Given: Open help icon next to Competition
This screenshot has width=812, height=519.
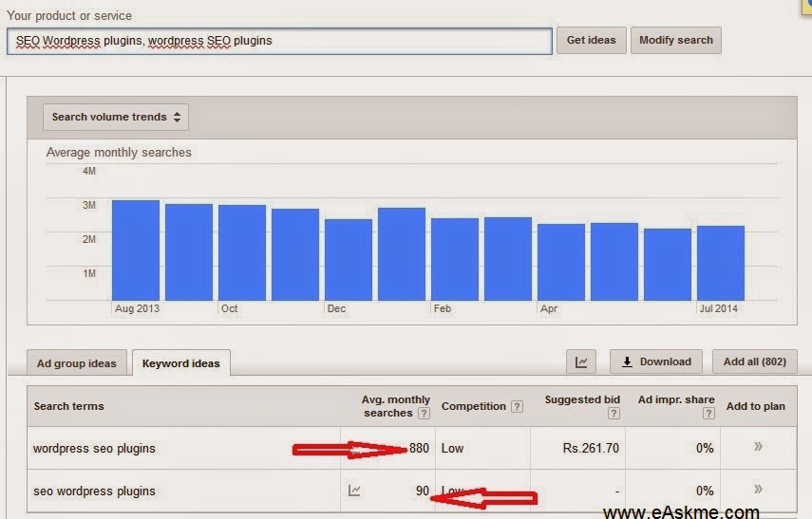Looking at the screenshot, I should click(517, 406).
